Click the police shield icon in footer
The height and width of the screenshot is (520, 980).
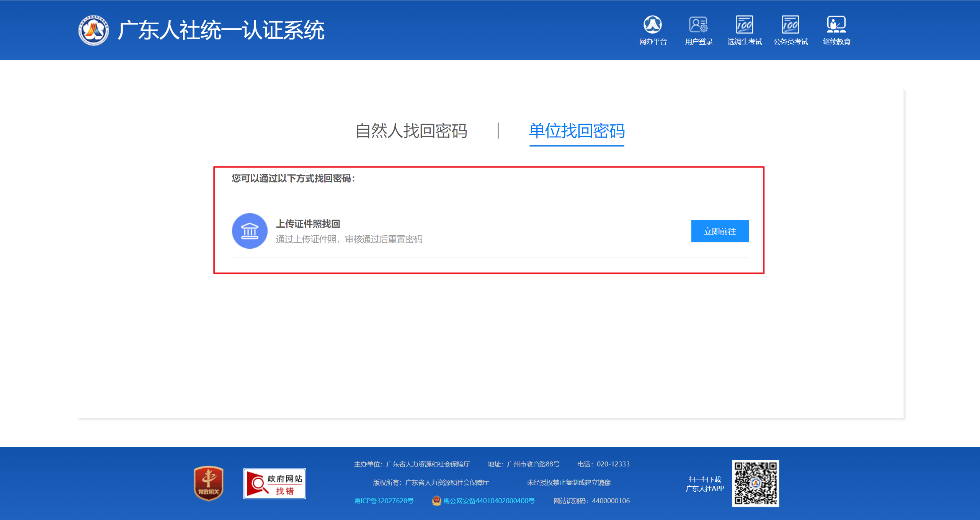click(436, 500)
